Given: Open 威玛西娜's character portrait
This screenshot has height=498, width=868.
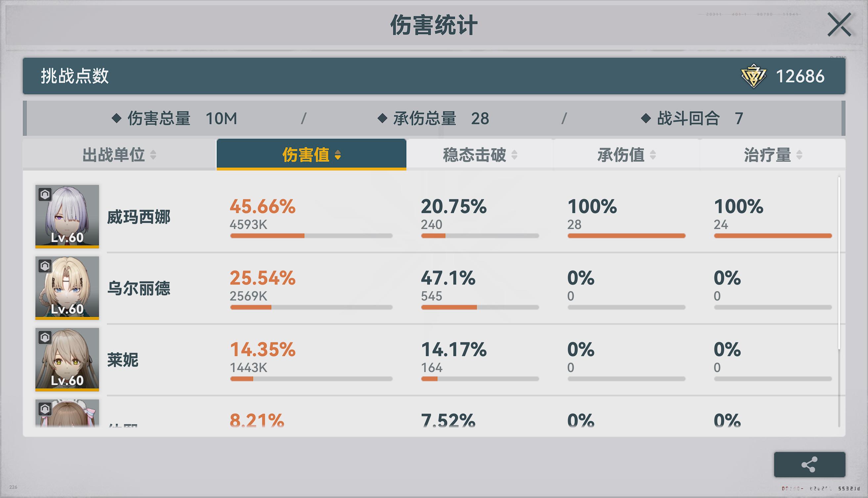Looking at the screenshot, I should (67, 216).
